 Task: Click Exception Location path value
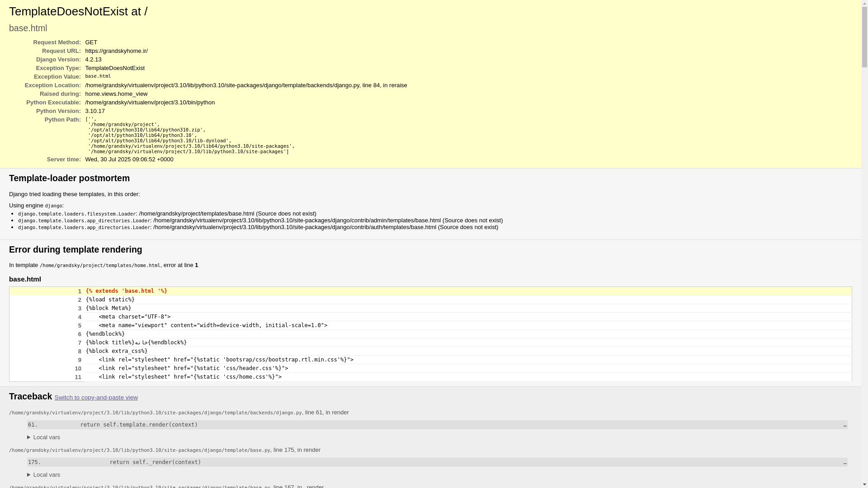coord(246,85)
